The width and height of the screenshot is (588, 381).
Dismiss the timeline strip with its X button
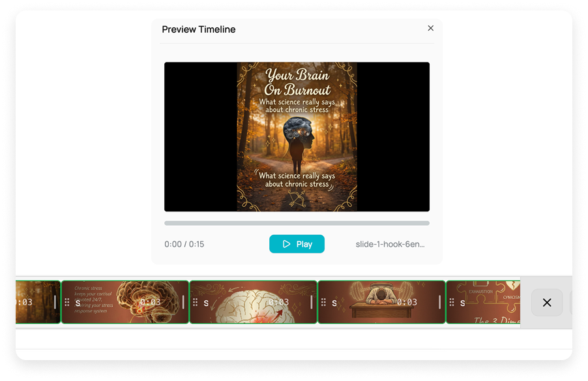point(546,302)
